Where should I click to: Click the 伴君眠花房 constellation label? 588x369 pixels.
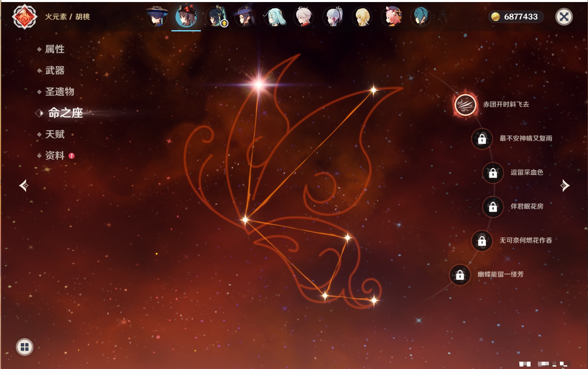(527, 206)
